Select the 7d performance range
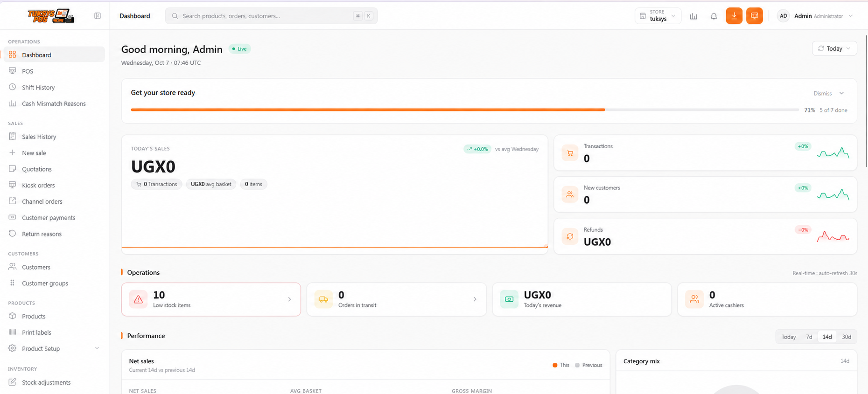The width and height of the screenshot is (868, 394). [809, 337]
